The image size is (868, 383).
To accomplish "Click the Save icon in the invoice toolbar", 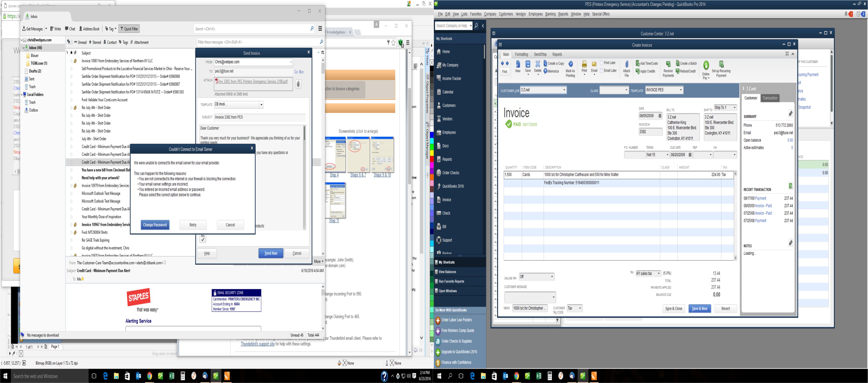I will 528,64.
